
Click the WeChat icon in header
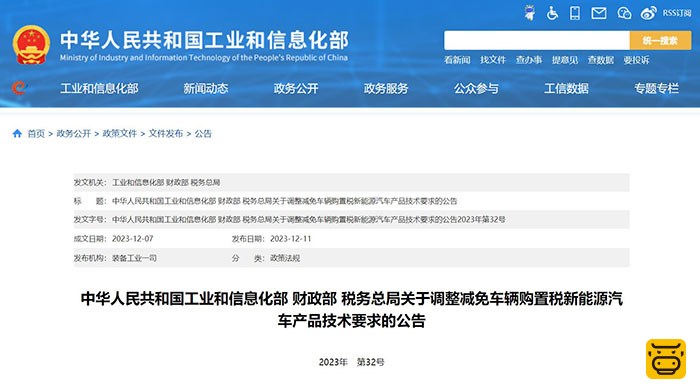click(624, 13)
